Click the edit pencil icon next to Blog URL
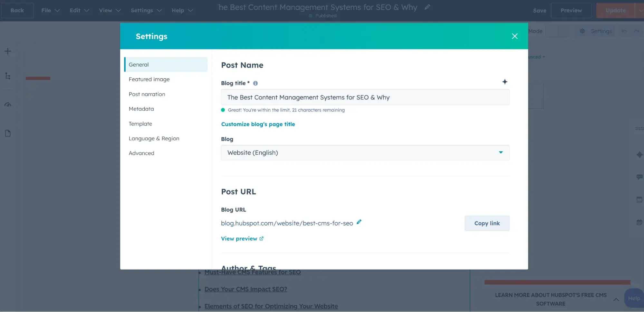The image size is (644, 312). click(359, 222)
